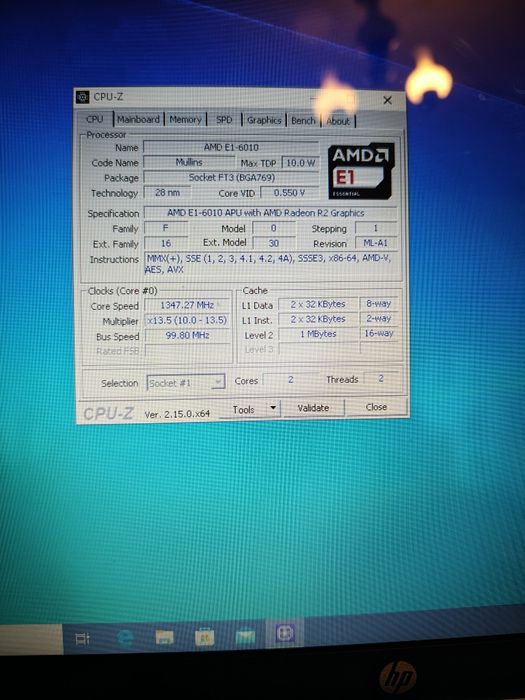Click the Validate button
Screen dimensions: 525x700
[313, 408]
